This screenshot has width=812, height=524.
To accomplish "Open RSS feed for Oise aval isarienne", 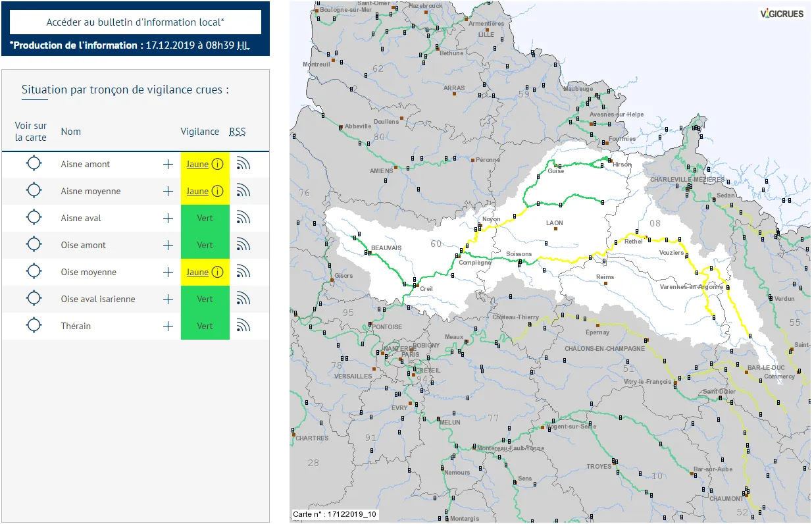I will pyautogui.click(x=243, y=299).
